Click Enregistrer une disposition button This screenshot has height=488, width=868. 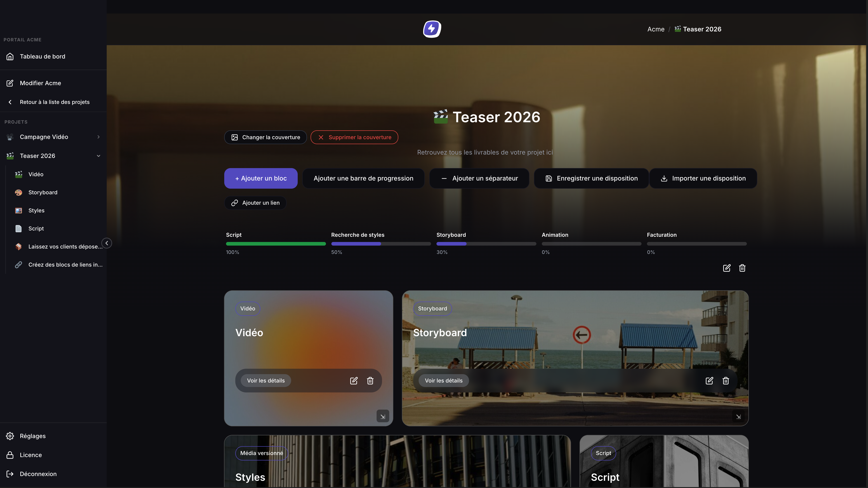point(591,178)
